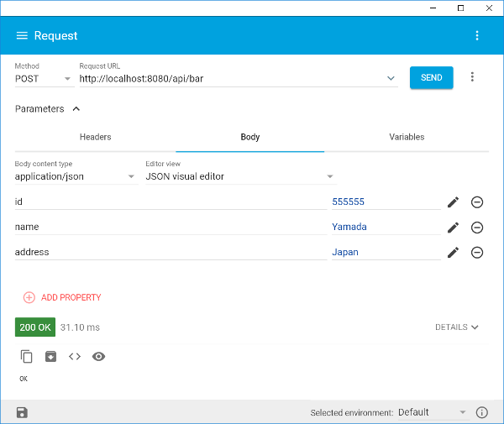The height and width of the screenshot is (424, 504).
Task: Maximize the window
Action: click(460, 8)
